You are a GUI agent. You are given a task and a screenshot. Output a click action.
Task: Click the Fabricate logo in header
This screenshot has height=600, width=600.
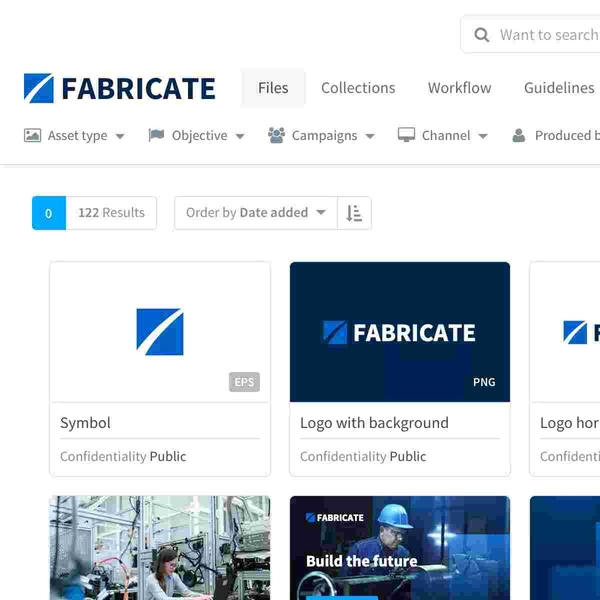(119, 88)
